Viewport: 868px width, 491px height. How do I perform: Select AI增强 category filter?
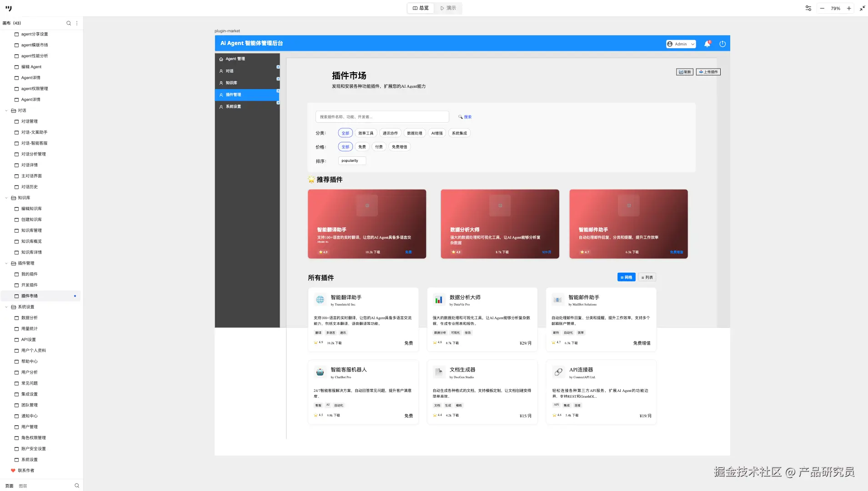pyautogui.click(x=437, y=133)
